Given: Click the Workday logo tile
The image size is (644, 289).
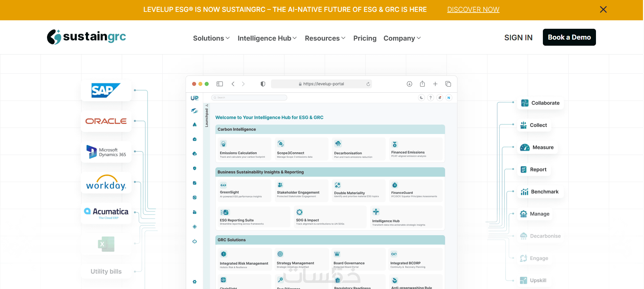Looking at the screenshot, I should 106,183.
